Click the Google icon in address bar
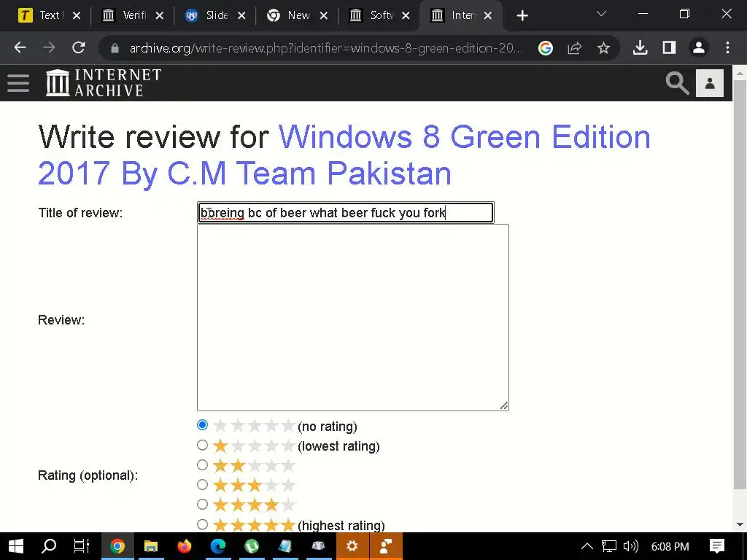Screen dimensions: 747x560 tap(546, 47)
